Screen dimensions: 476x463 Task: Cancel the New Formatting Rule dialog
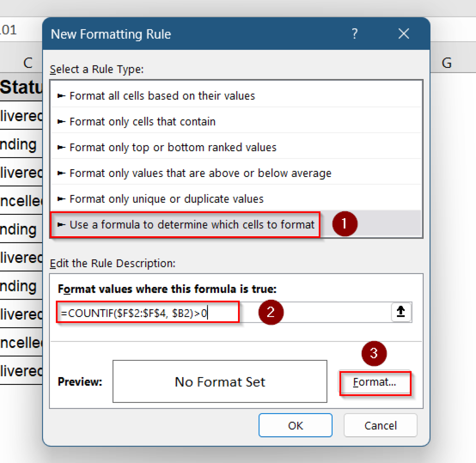click(380, 426)
